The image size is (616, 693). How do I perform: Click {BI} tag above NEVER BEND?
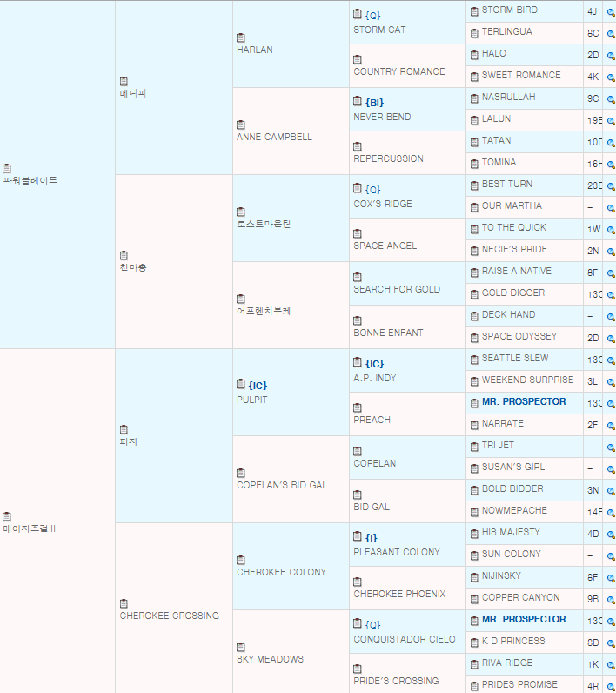(374, 103)
